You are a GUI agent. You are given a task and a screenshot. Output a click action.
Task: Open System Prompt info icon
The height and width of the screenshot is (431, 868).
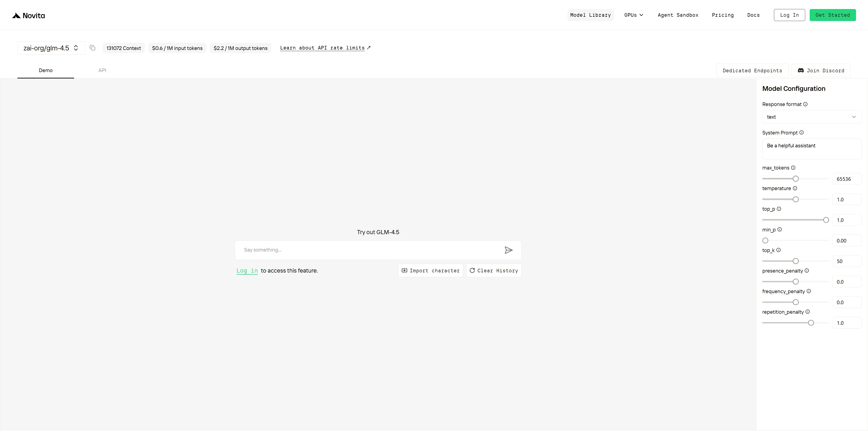[x=801, y=132]
